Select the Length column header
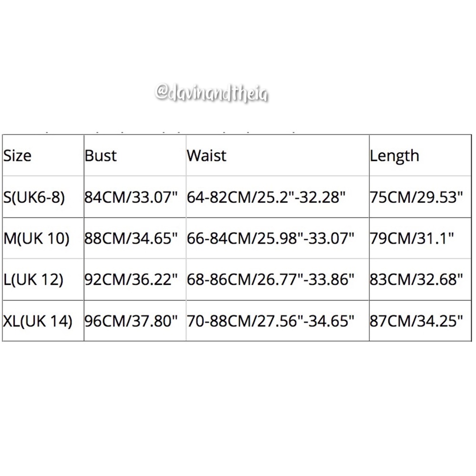The height and width of the screenshot is (476, 476). 394,156
